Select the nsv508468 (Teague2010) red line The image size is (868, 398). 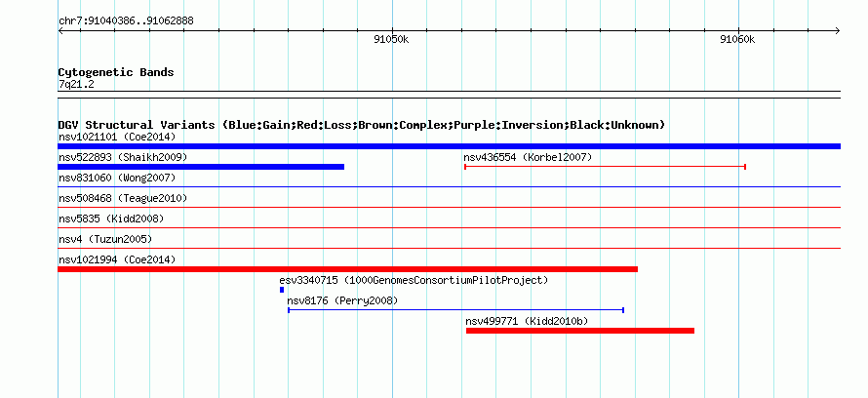pyautogui.click(x=449, y=208)
